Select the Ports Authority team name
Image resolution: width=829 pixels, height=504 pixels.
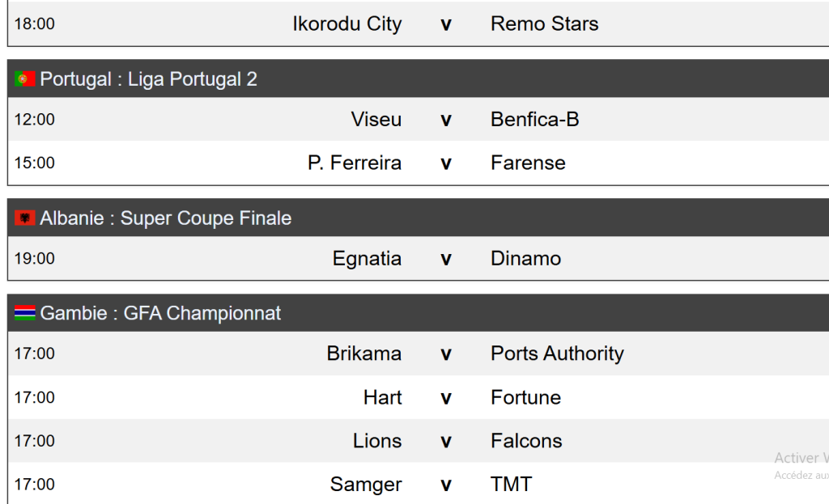[557, 354]
